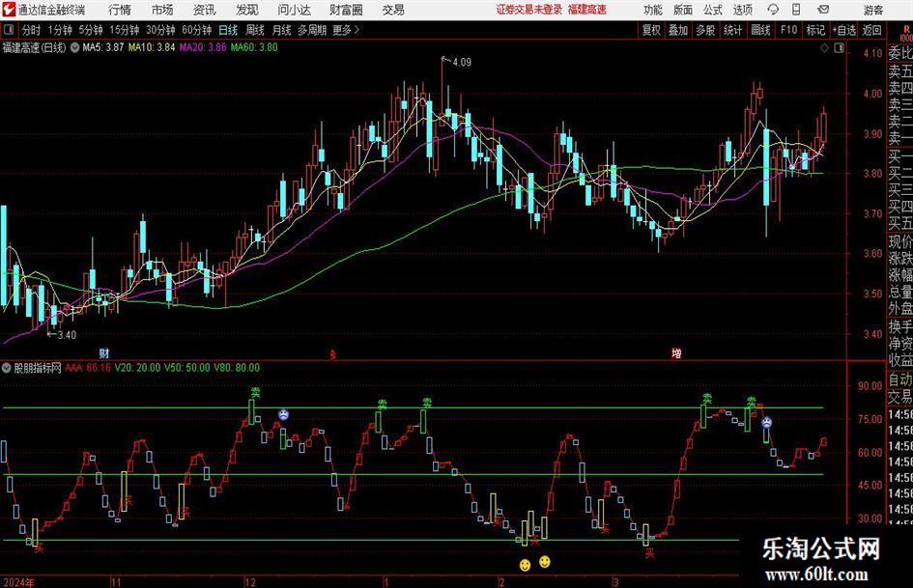The height and width of the screenshot is (588, 913).
Task: Switch to the 60分钟 period
Action: point(196,30)
